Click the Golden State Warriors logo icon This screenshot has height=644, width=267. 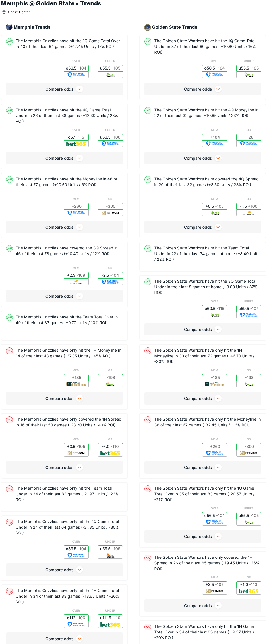click(148, 27)
